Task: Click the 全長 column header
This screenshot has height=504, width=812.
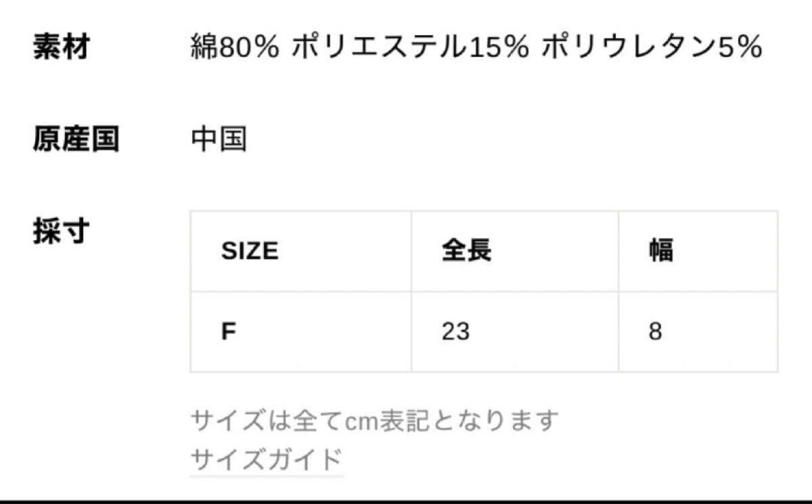Action: tap(466, 252)
